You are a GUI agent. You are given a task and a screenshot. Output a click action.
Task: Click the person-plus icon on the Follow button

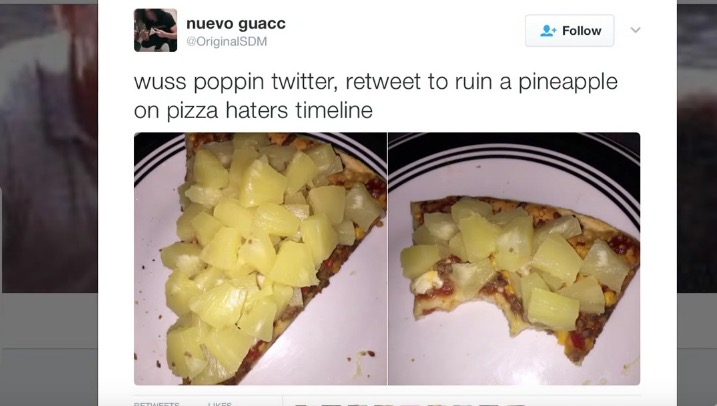[x=548, y=31]
